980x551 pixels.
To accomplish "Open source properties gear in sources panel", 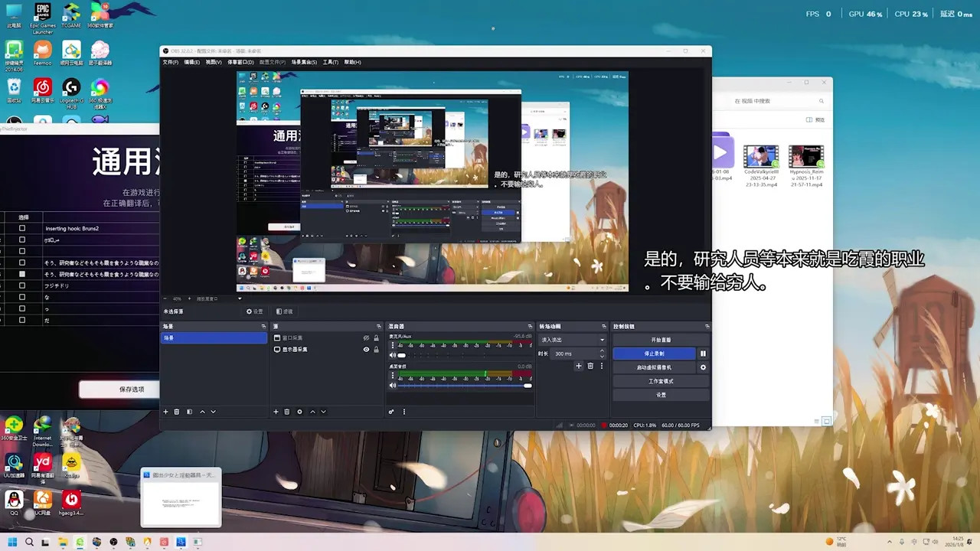I will (299, 412).
